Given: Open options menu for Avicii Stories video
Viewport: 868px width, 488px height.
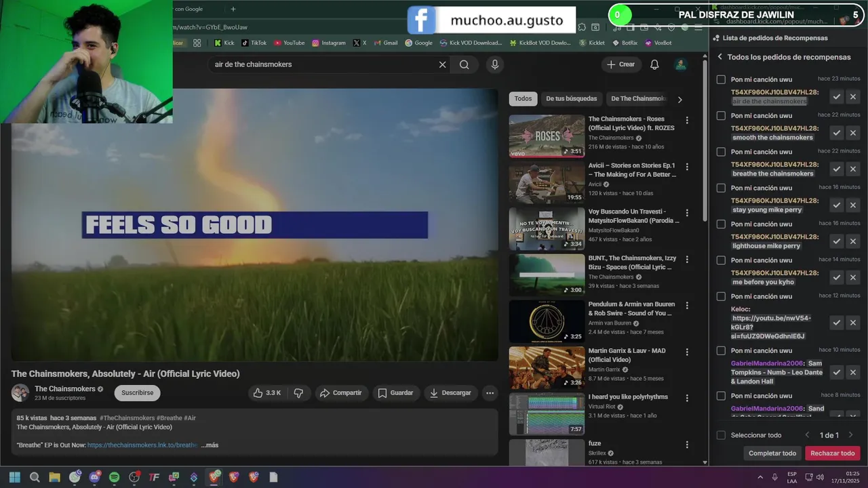Looking at the screenshot, I should 687,167.
